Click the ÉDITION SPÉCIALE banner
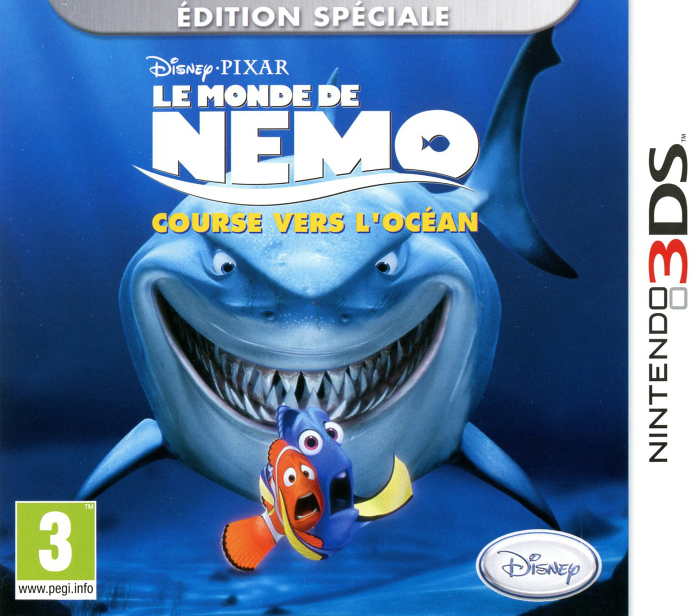This screenshot has height=616, width=694. [313, 16]
